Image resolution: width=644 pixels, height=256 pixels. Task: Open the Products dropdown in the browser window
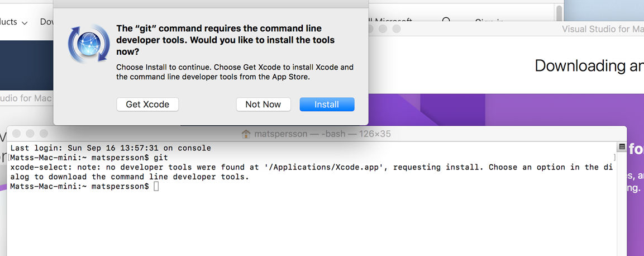[13, 22]
